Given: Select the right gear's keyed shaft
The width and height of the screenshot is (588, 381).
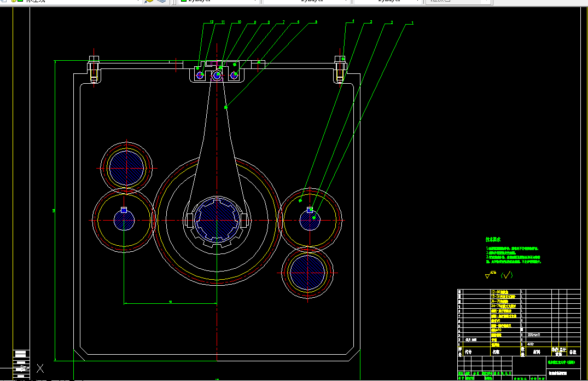Looking at the screenshot, I should [x=310, y=220].
